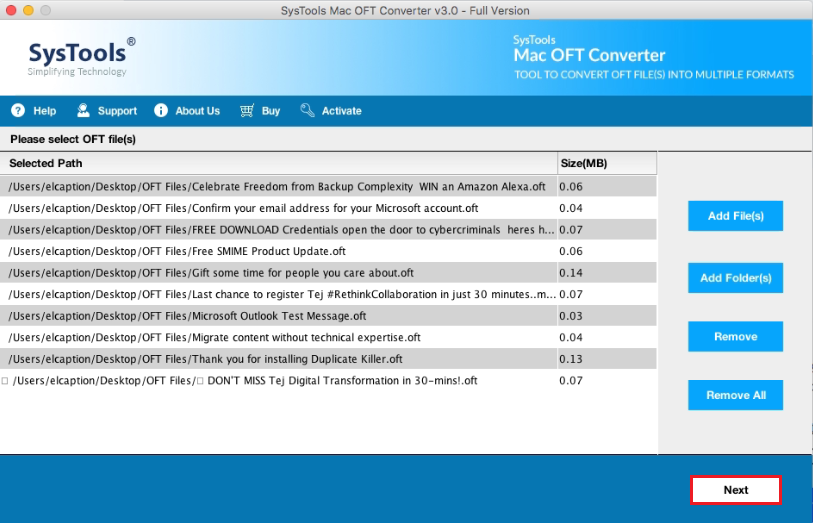Select the Gift some time for people row

(x=328, y=273)
